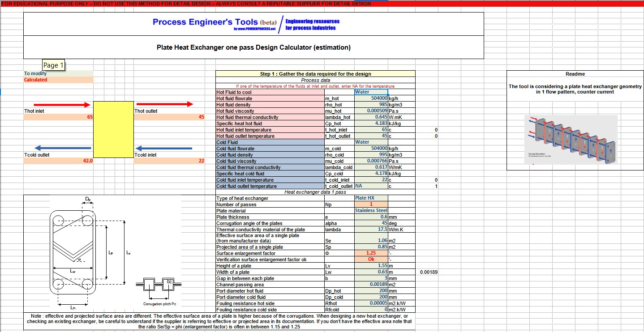Click the verification Ok indicator cell
Viewport: 644px width, 332px height.
pyautogui.click(x=370, y=260)
